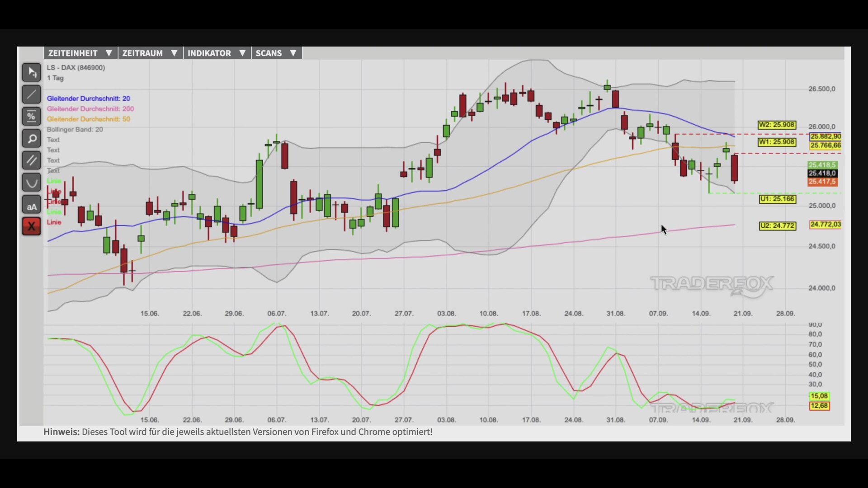The height and width of the screenshot is (488, 868).
Task: Click the 25.882,90 price marker
Action: click(826, 136)
